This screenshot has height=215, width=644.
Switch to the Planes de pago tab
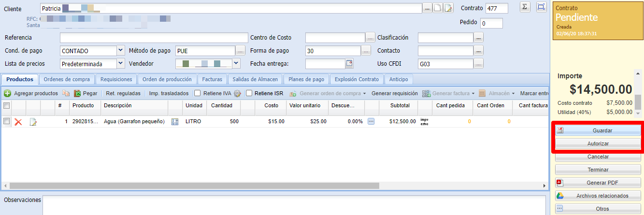pos(306,79)
